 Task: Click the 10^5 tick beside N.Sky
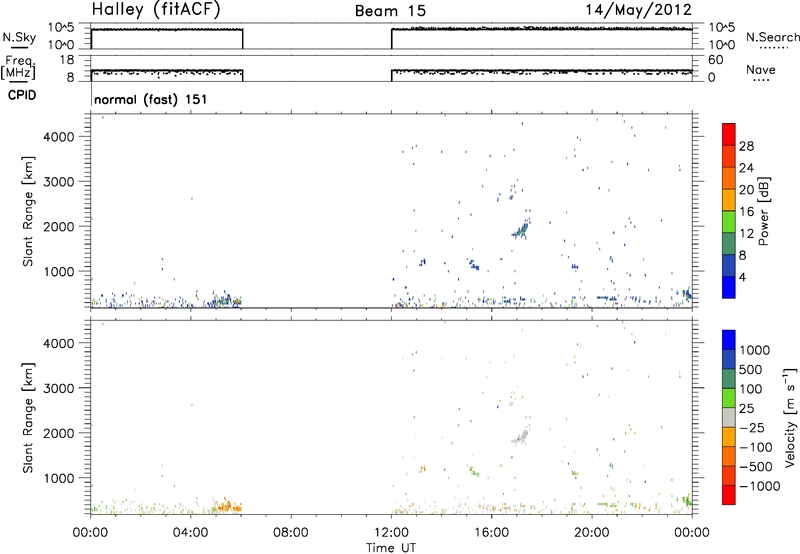pyautogui.click(x=61, y=28)
